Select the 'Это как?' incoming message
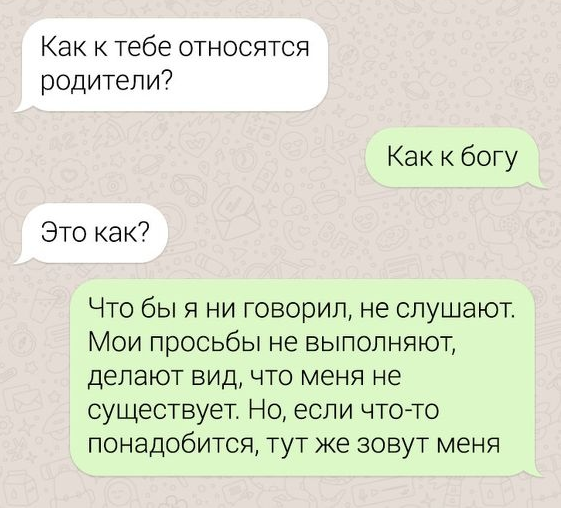 (92, 234)
